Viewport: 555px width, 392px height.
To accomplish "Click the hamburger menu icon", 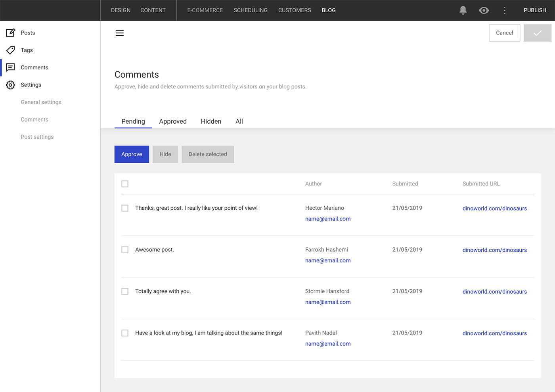I will point(120,33).
